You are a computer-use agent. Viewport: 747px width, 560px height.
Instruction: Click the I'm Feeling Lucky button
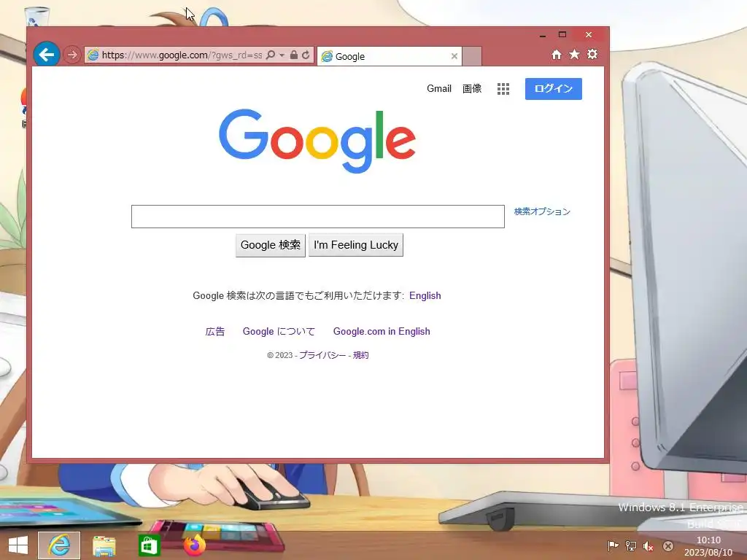[356, 245]
